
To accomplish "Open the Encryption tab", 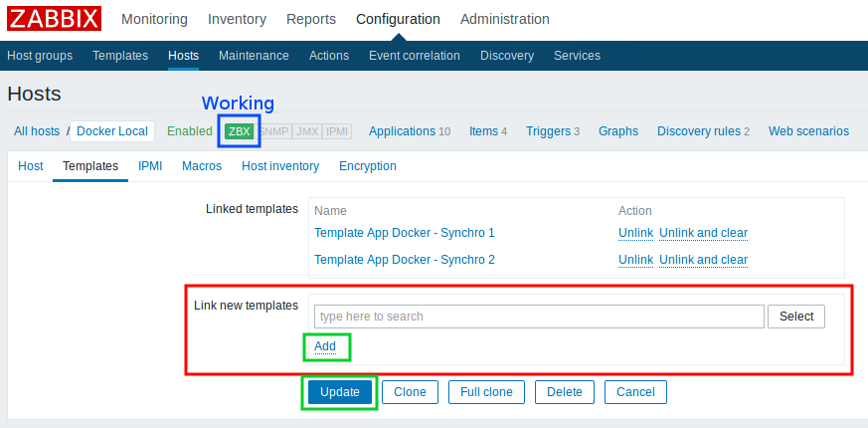I will (368, 166).
